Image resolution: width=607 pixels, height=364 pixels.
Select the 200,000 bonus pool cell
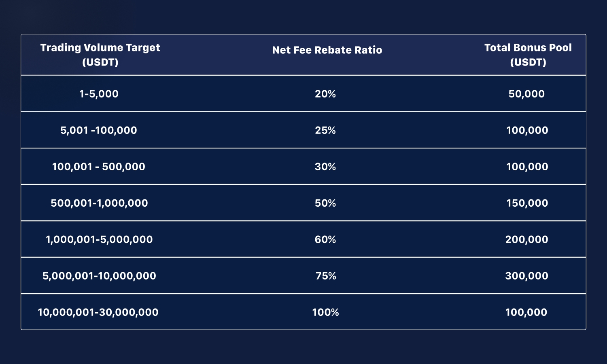pos(527,239)
